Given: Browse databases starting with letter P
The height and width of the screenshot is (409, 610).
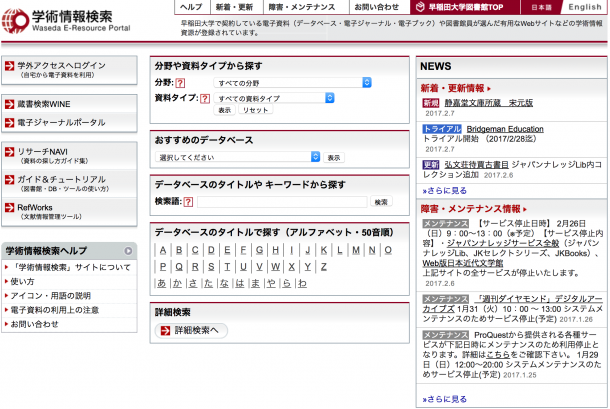Looking at the screenshot, I should point(163,267).
